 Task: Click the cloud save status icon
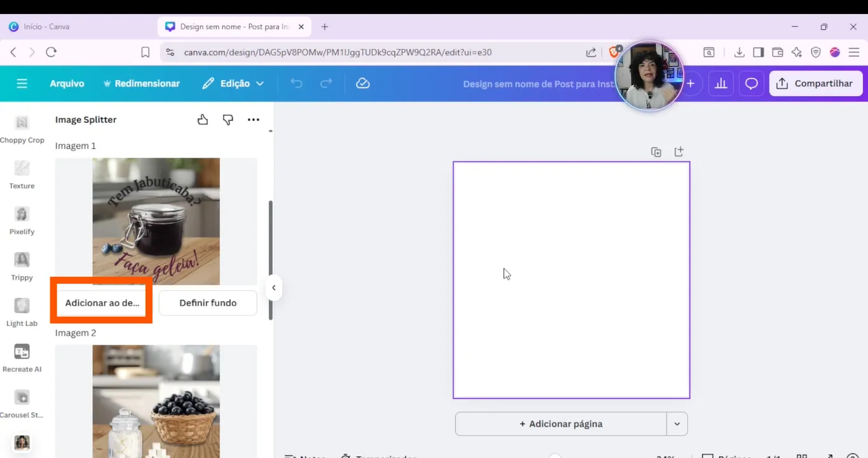click(363, 83)
